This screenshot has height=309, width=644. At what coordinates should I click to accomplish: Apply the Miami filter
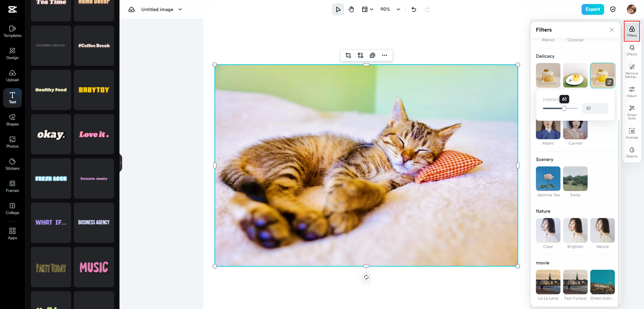click(548, 131)
